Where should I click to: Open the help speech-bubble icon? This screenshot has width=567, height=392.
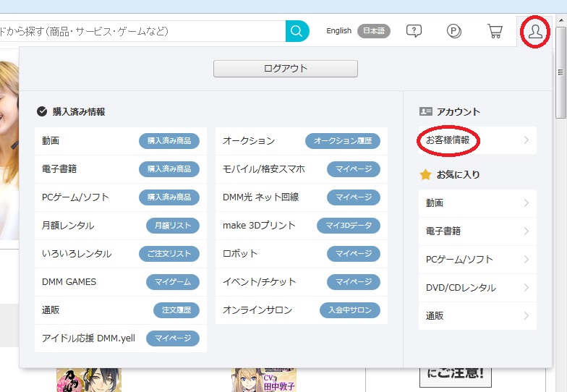pyautogui.click(x=414, y=31)
